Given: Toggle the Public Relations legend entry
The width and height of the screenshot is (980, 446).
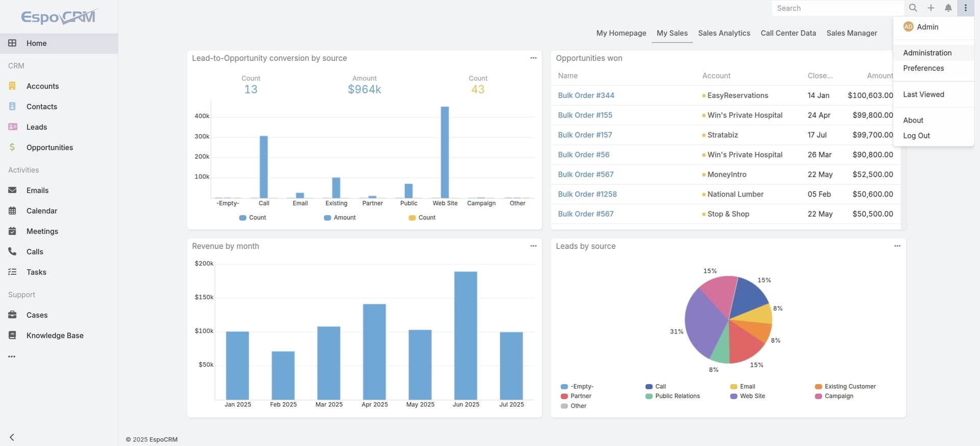Looking at the screenshot, I should pos(673,396).
